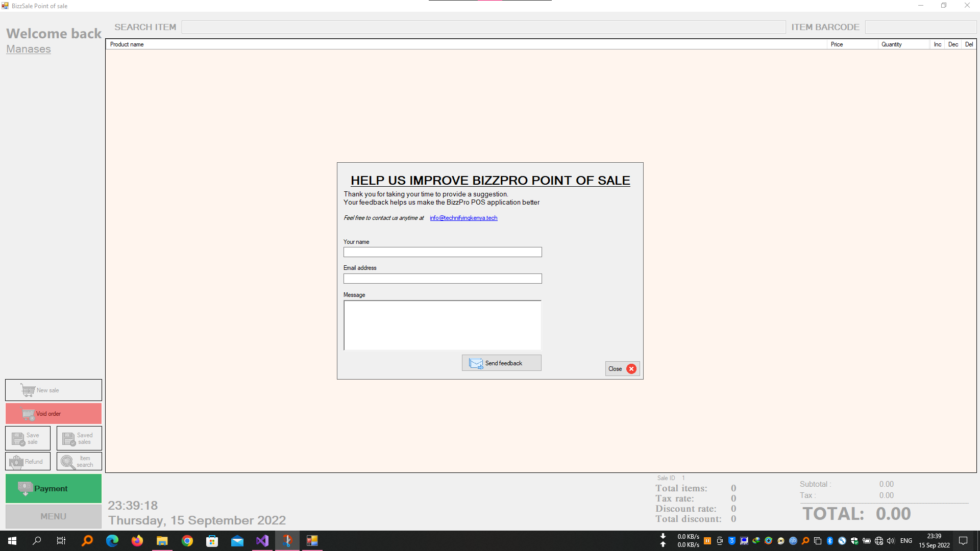Click the Save sale diskette icon
980x551 pixels.
point(17,438)
